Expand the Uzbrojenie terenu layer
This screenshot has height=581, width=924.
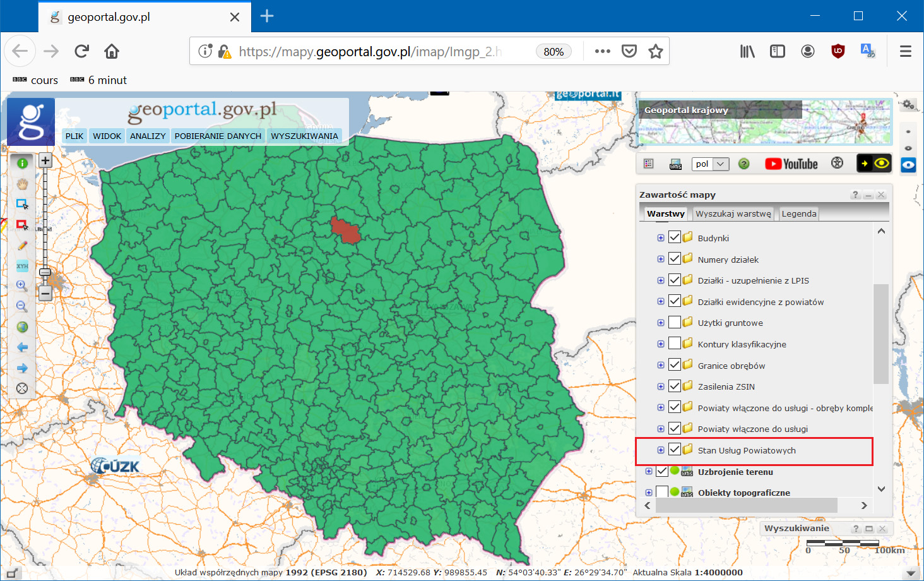point(649,471)
